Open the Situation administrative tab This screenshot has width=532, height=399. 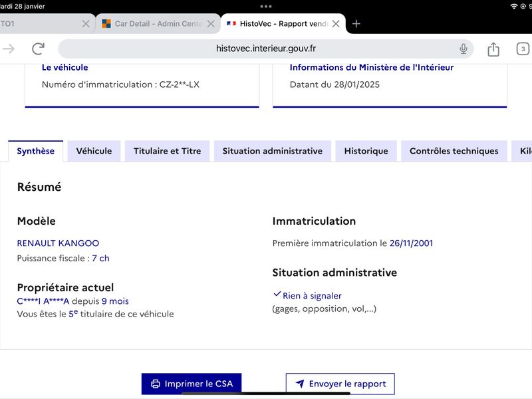tap(273, 151)
